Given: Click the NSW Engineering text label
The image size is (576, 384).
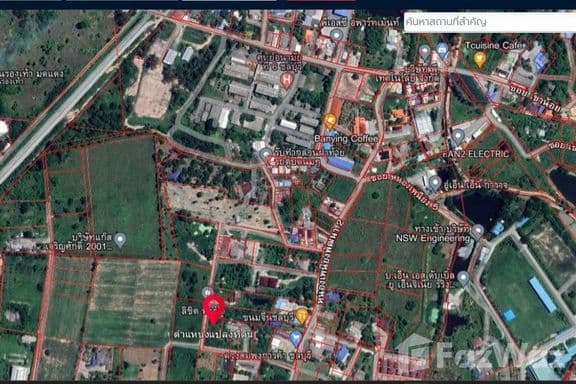Looking at the screenshot, I should click(433, 238).
